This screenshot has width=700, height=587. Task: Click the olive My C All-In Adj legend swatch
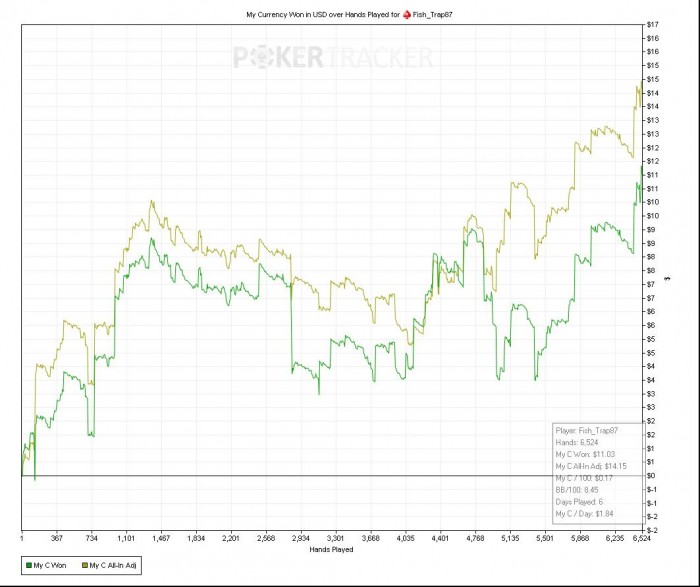click(x=85, y=566)
